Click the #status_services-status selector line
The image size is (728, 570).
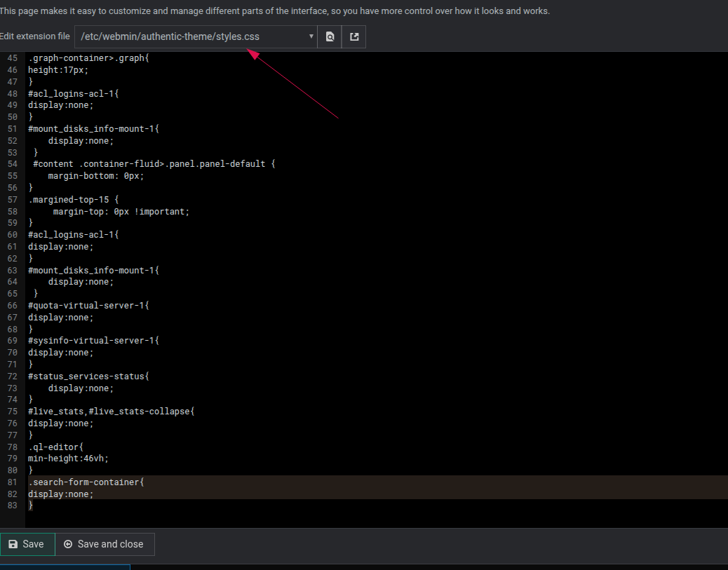point(88,376)
